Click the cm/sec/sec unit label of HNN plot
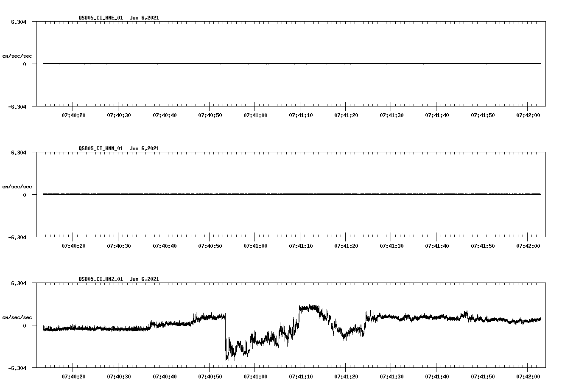This screenshot has width=576, height=392. click(x=17, y=187)
